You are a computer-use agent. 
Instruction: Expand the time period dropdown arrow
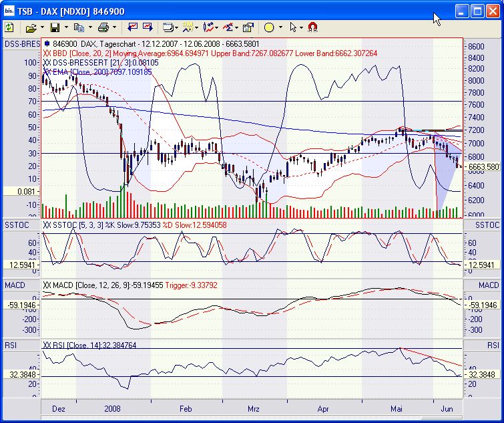pyautogui.click(x=196, y=28)
